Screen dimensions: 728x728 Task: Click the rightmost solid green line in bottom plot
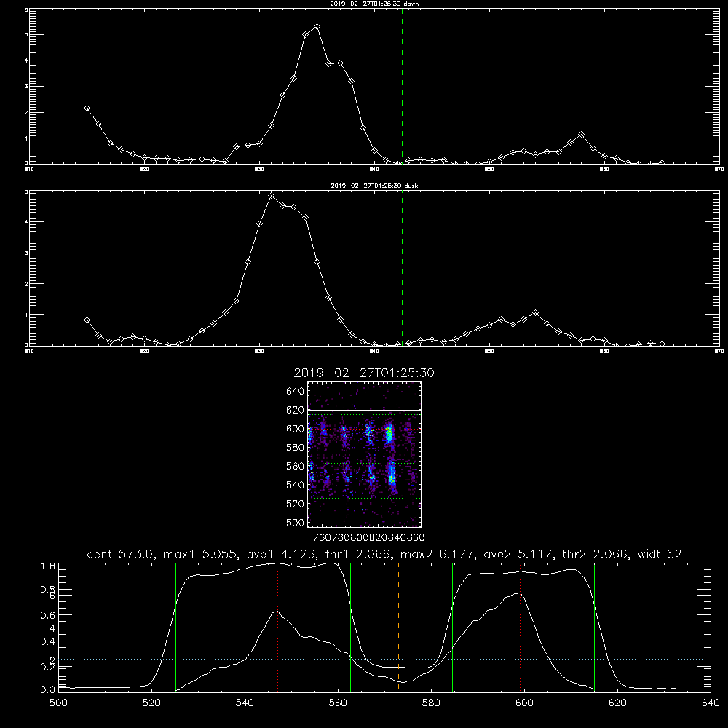point(594,627)
